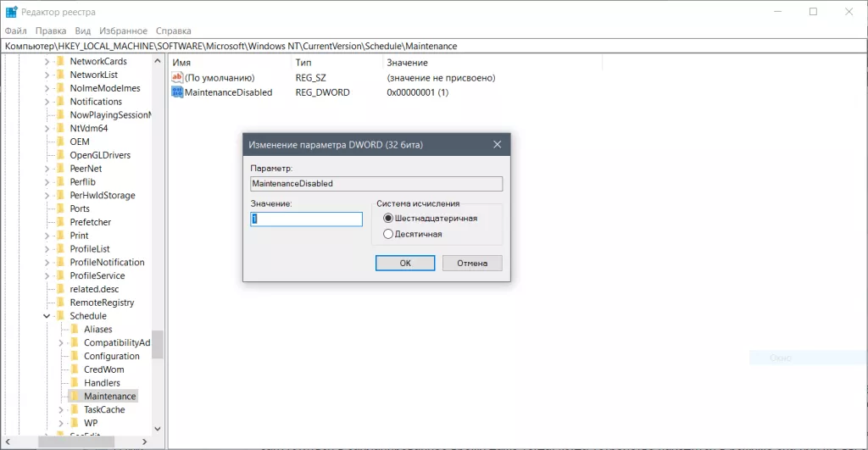The height and width of the screenshot is (450, 868).
Task: Click the Параметр name field
Action: (x=376, y=183)
